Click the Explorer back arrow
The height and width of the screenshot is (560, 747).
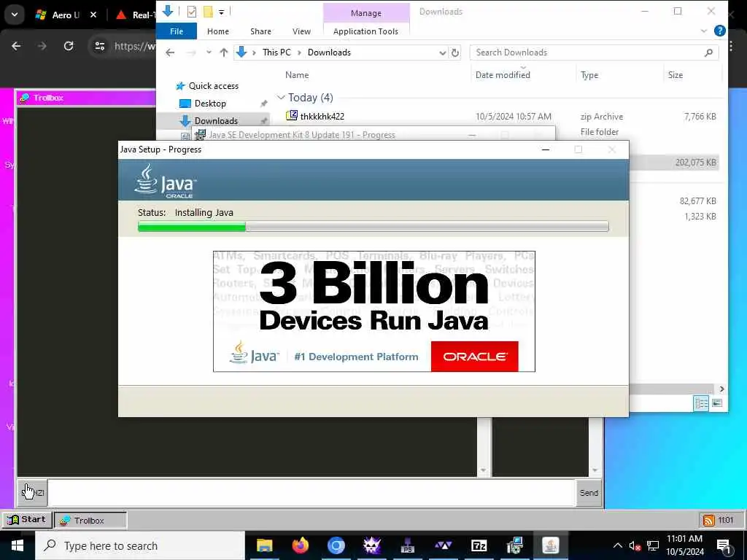(170, 52)
